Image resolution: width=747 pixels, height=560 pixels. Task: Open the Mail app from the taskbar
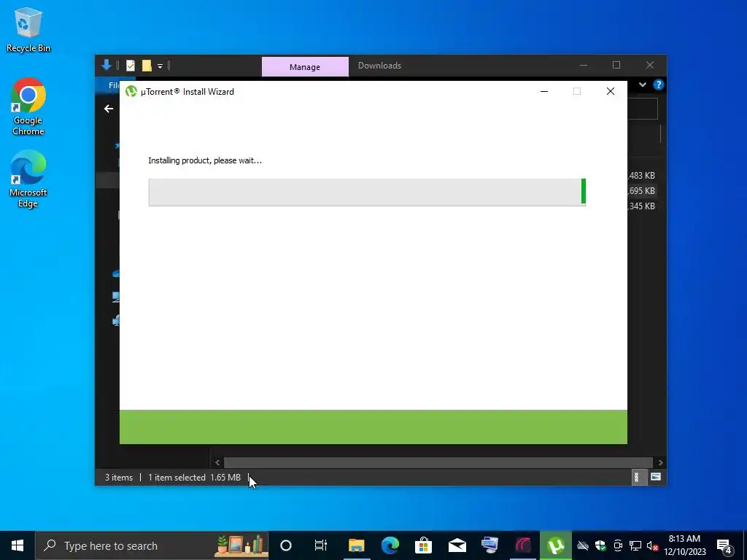pos(457,545)
